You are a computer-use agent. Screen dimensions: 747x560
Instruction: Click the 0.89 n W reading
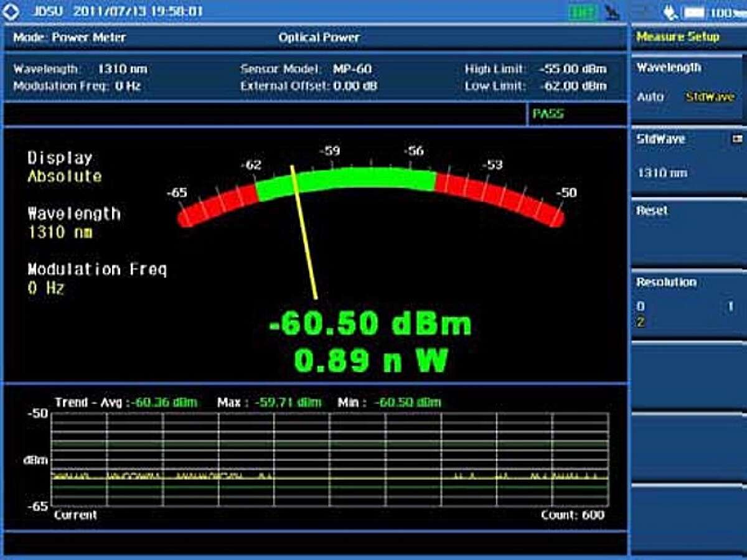point(371,360)
